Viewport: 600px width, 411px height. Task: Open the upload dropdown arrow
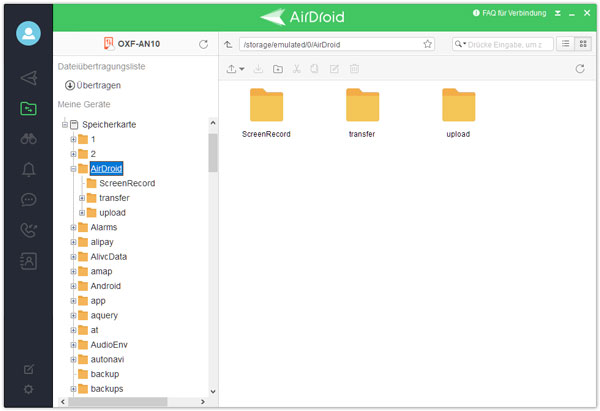point(242,69)
